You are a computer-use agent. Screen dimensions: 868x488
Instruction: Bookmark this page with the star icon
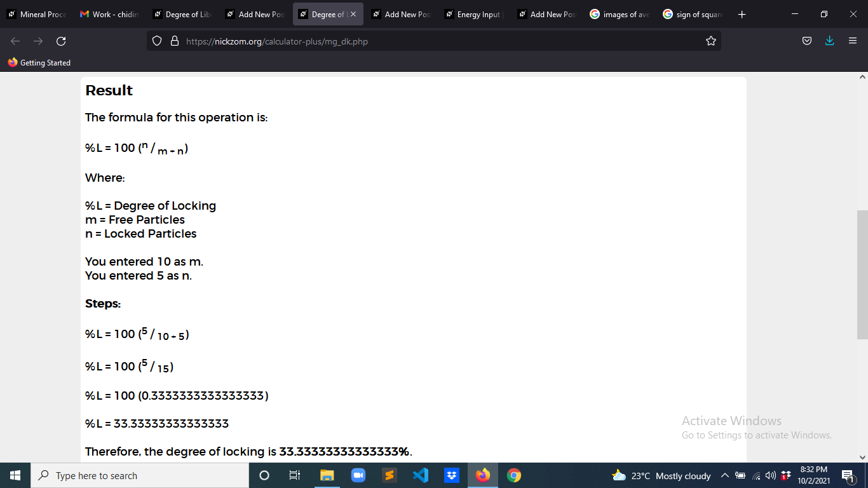[711, 41]
